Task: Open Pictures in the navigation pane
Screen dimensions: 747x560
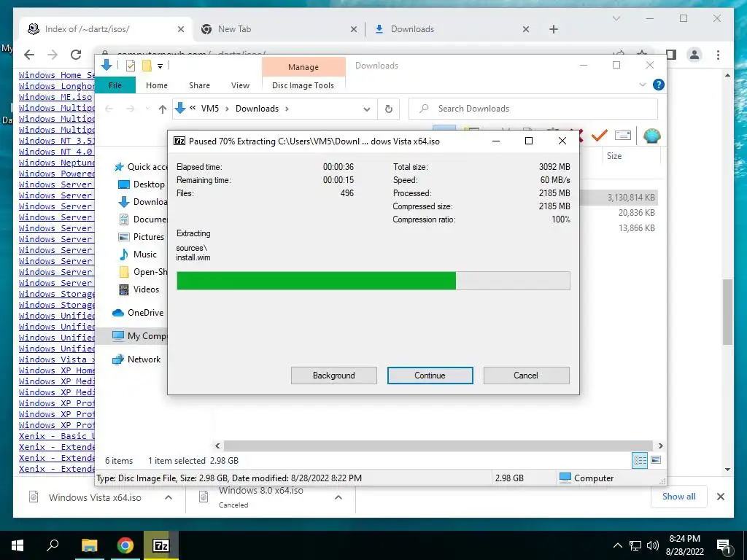Action: [x=142, y=237]
